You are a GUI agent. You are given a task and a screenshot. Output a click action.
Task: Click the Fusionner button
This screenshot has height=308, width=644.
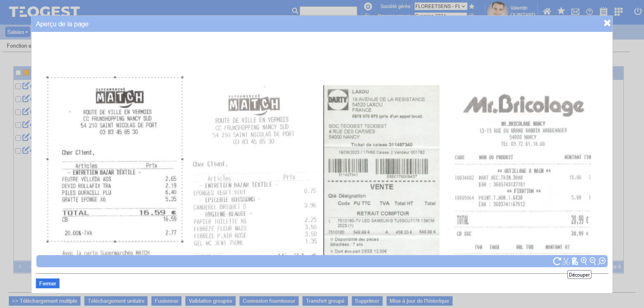point(166,301)
